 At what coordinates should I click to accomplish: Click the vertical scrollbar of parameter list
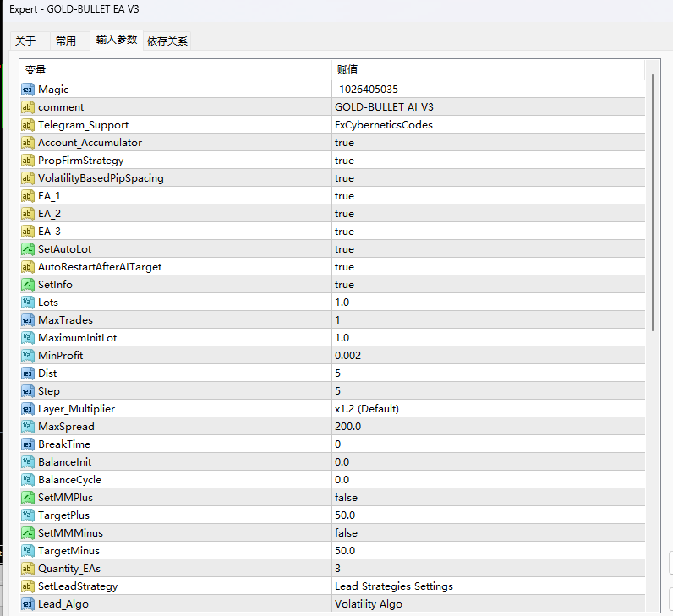[x=651, y=203]
